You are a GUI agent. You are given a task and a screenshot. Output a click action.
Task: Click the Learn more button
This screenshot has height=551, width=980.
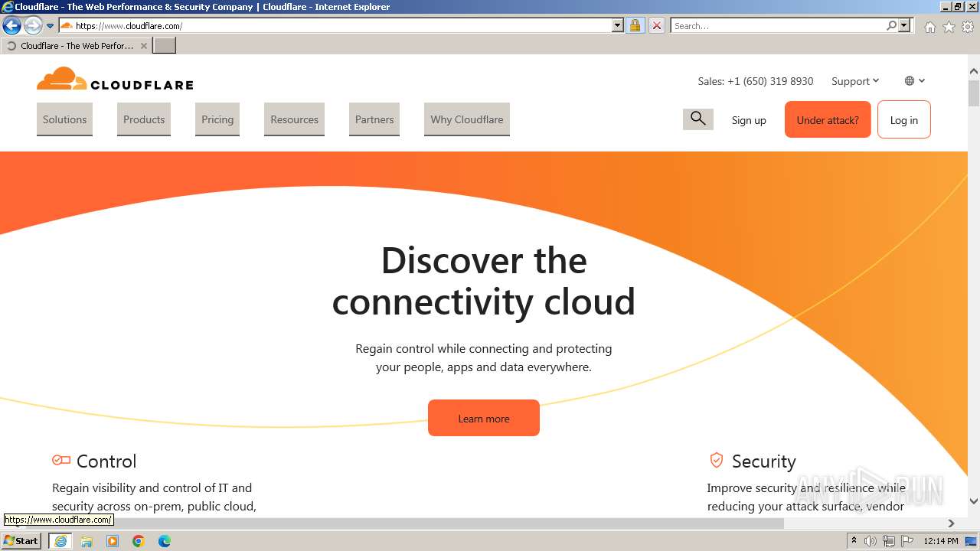point(484,418)
